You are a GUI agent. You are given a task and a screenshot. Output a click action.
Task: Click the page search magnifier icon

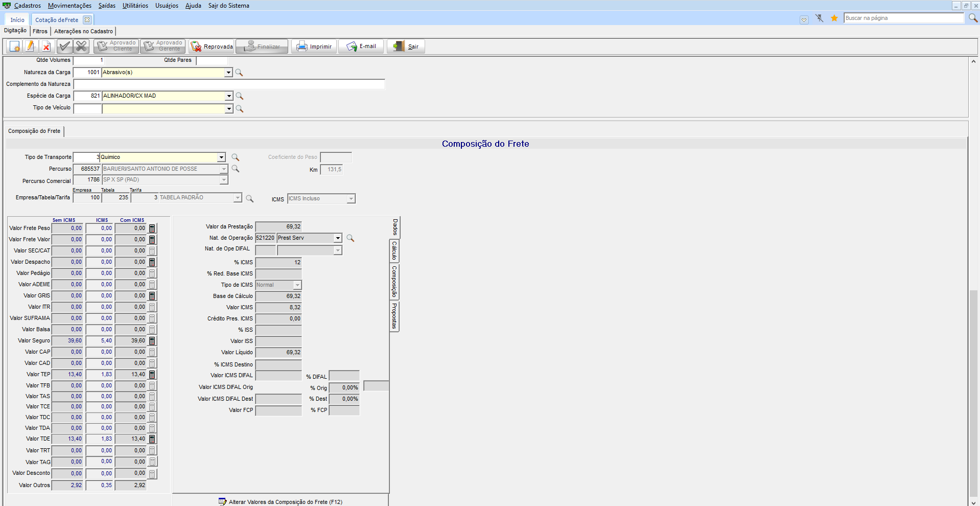click(973, 18)
